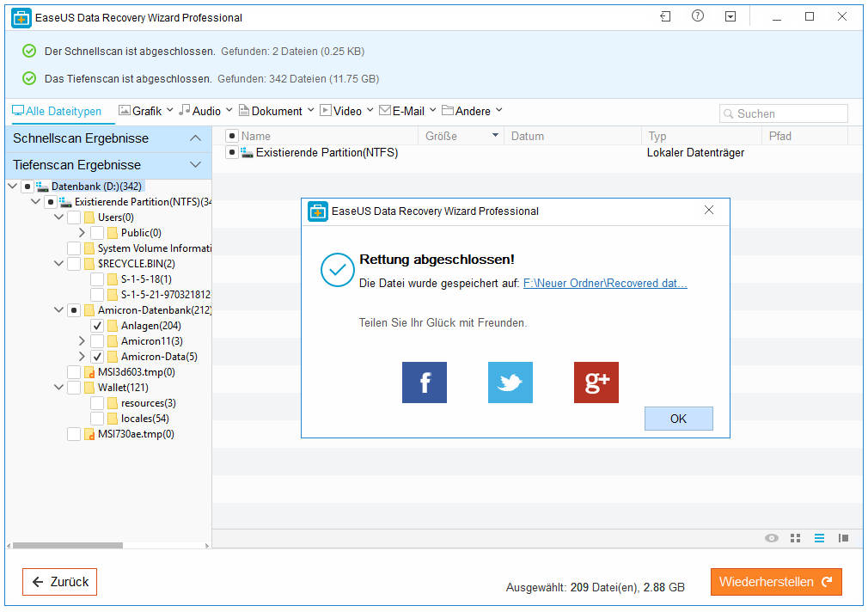
Task: Share on Google Plus icon in dialog
Action: (x=596, y=382)
